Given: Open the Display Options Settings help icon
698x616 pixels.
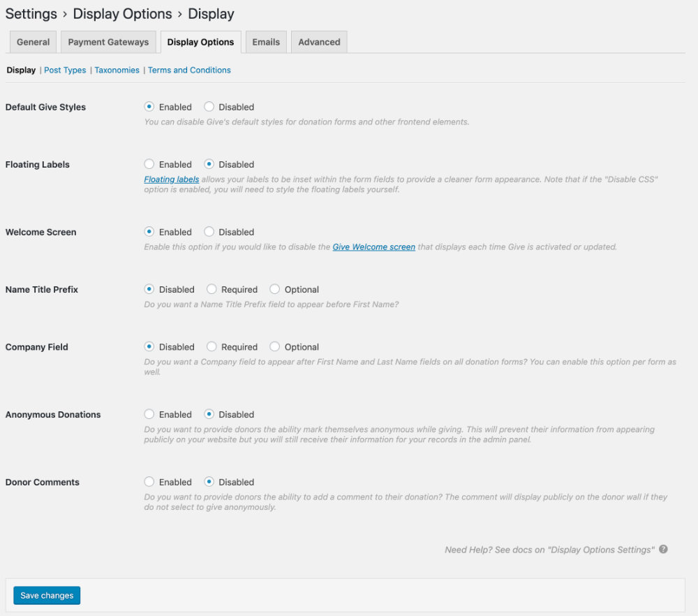Looking at the screenshot, I should pyautogui.click(x=663, y=549).
